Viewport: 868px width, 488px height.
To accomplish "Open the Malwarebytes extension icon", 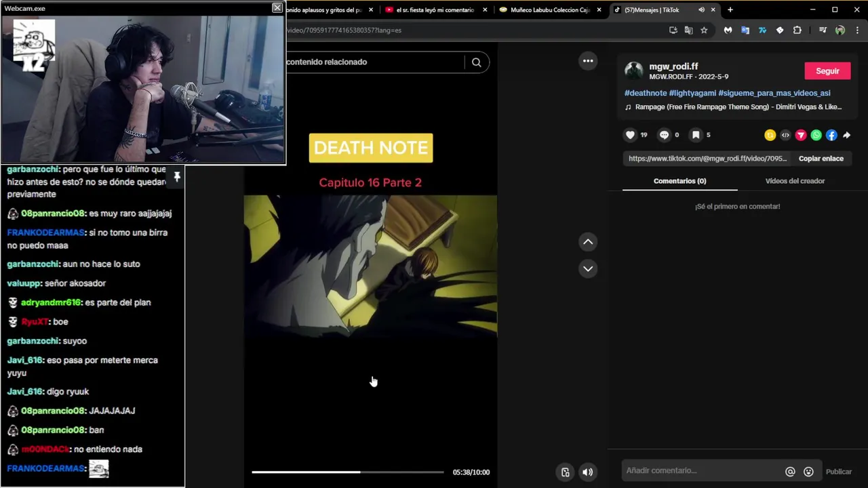I will (728, 30).
